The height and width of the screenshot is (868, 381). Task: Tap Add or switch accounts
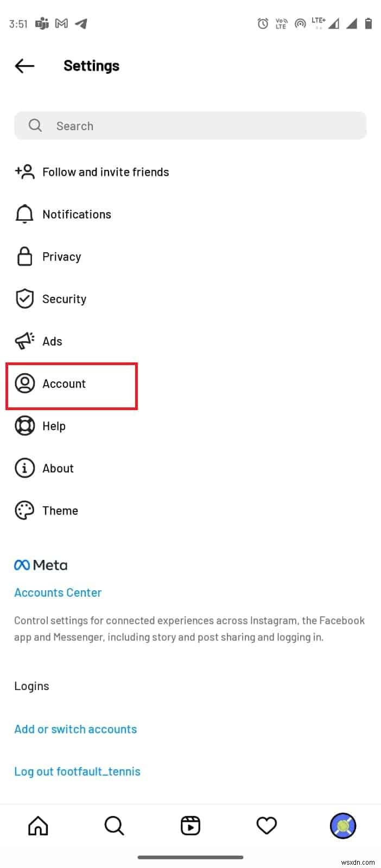tap(75, 729)
